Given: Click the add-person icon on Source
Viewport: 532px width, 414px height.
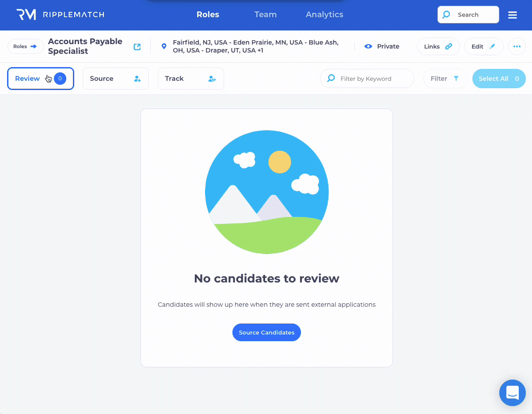Looking at the screenshot, I should coord(137,79).
